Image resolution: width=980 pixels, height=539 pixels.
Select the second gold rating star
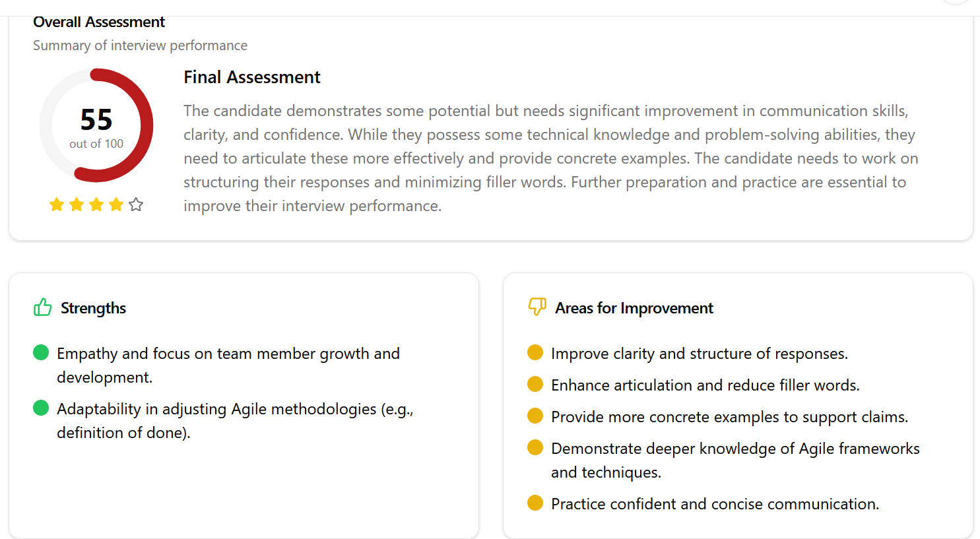point(77,205)
